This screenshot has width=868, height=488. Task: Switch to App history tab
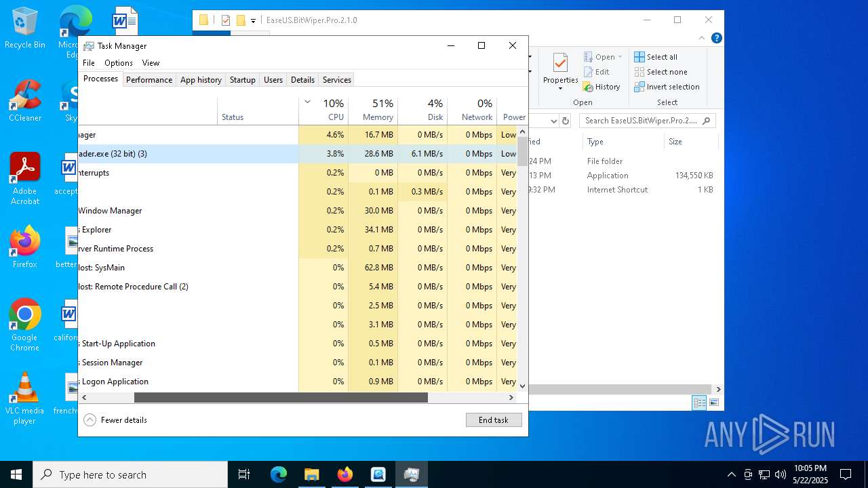point(201,79)
